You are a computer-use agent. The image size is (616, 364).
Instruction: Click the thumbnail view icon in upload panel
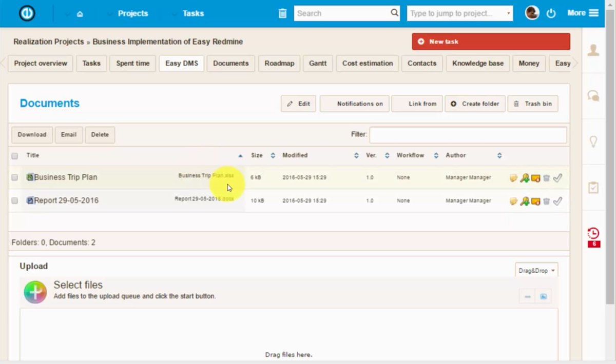(543, 296)
